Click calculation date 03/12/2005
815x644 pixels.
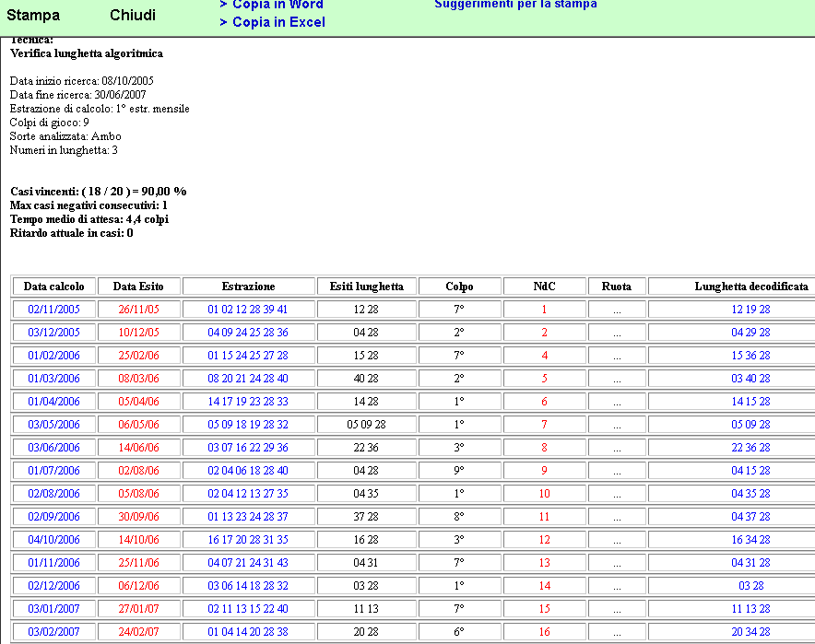pyautogui.click(x=54, y=333)
